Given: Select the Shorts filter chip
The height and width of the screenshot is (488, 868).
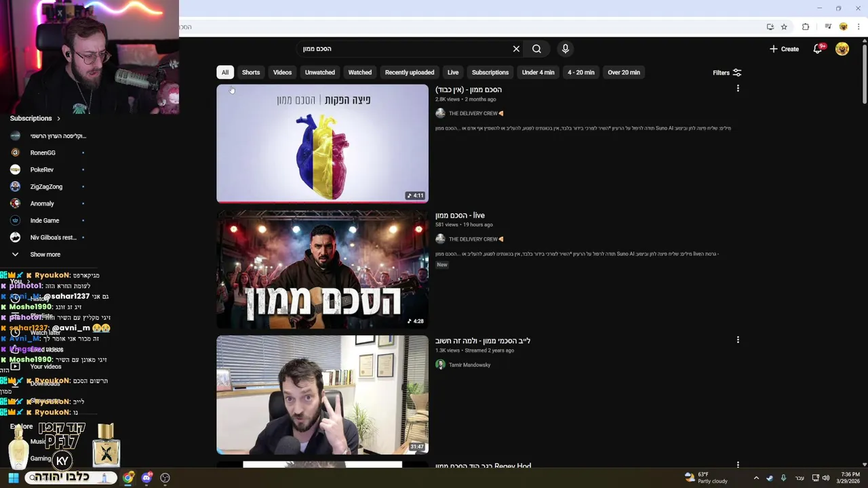Looking at the screenshot, I should tap(251, 73).
